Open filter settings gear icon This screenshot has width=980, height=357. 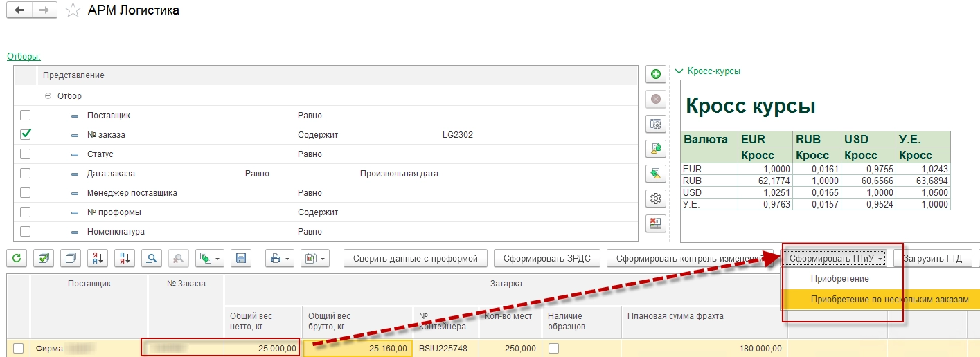656,199
